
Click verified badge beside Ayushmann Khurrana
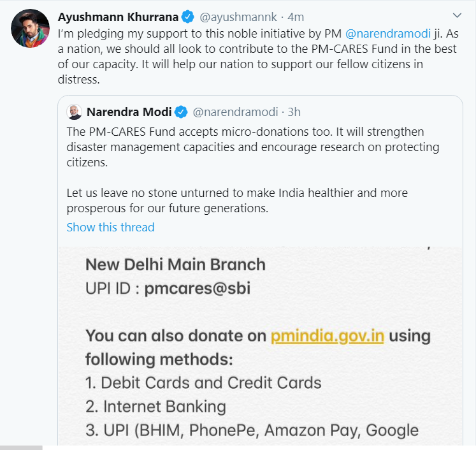click(188, 17)
